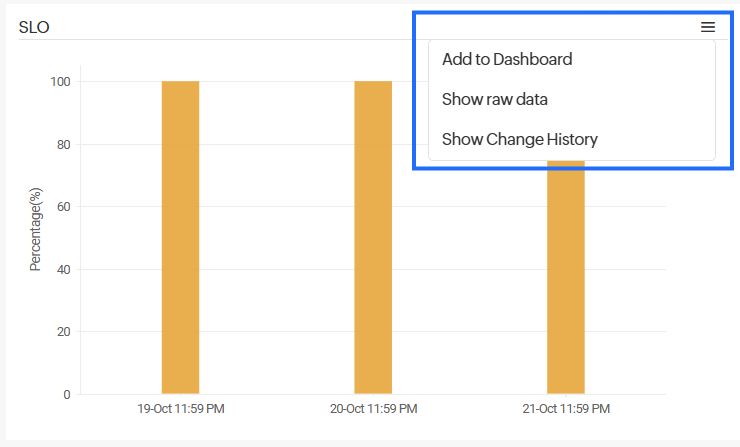Click the 40 value on y-axis

click(64, 269)
